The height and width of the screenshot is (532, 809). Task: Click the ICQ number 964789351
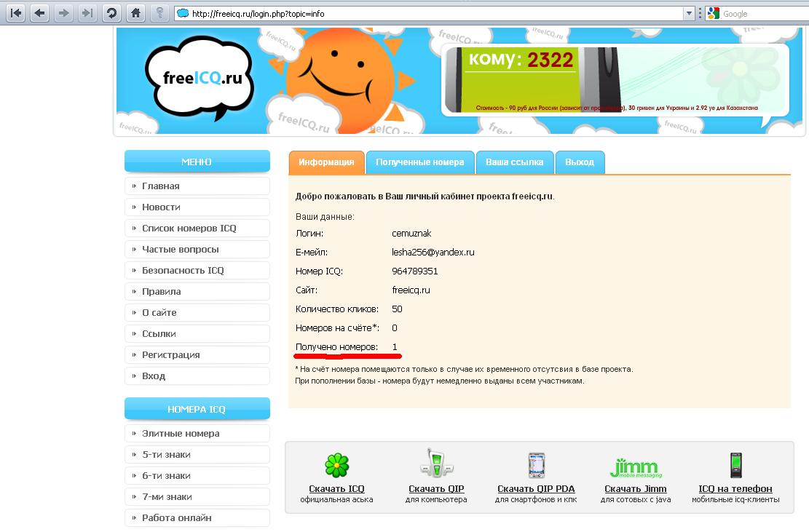pos(415,271)
